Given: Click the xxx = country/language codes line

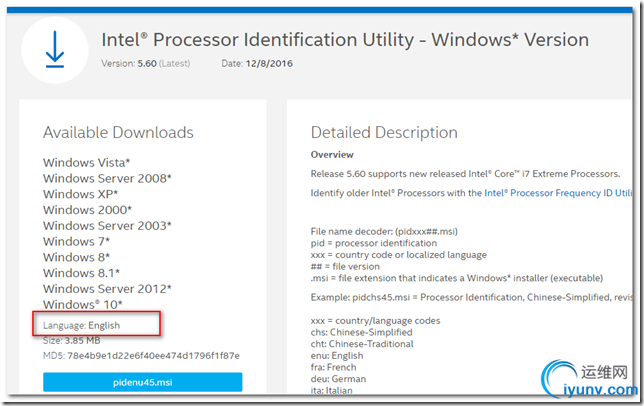Looking at the screenshot, I should tap(375, 321).
